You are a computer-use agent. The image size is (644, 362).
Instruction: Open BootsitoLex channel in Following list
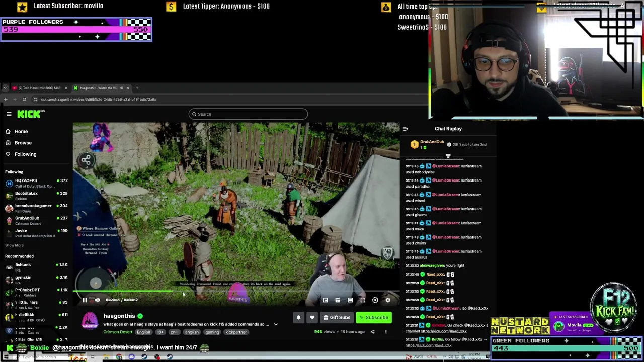(36, 196)
